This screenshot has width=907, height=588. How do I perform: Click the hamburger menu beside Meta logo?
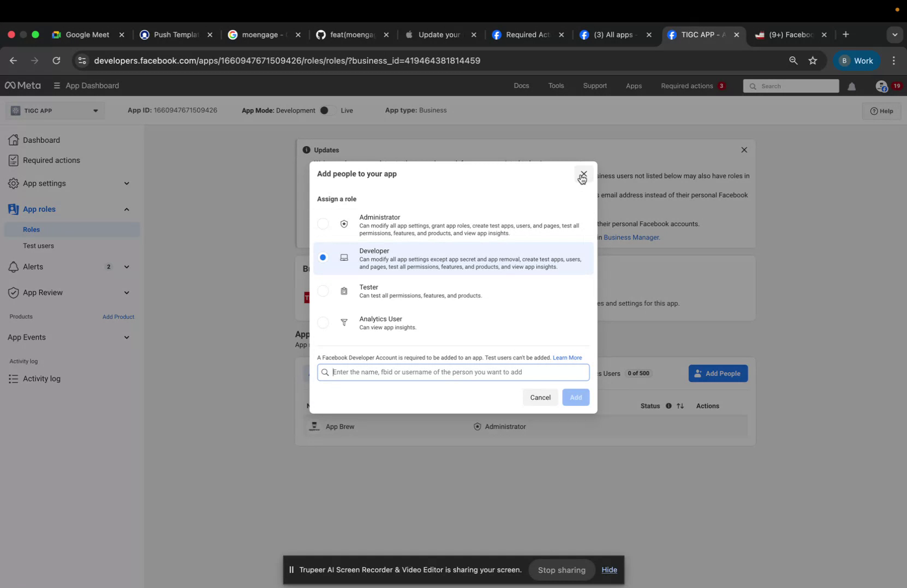coord(56,86)
